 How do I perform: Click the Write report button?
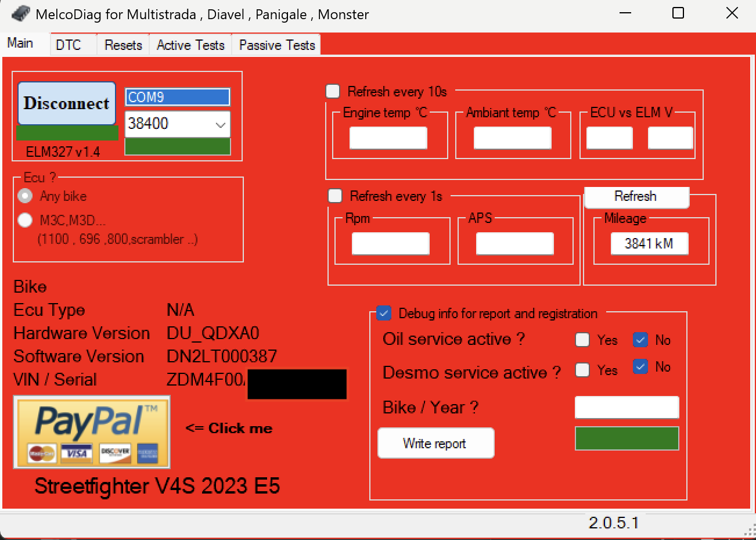tap(436, 443)
